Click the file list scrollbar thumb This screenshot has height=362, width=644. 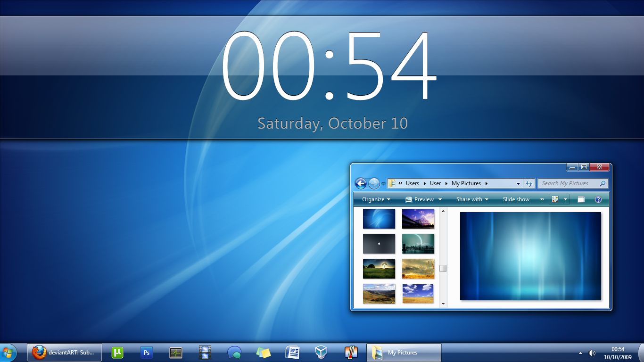click(x=443, y=268)
